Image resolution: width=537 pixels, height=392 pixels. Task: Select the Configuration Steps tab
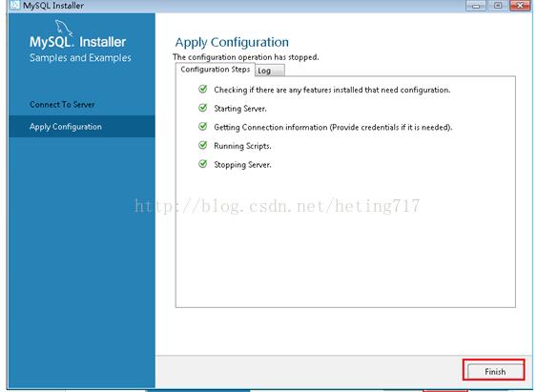point(215,70)
